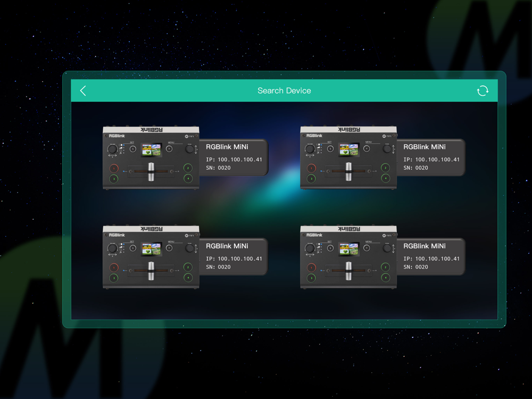Open the top-right RGBlink MiNi info label
Screen dimensions: 532x399
(431, 157)
